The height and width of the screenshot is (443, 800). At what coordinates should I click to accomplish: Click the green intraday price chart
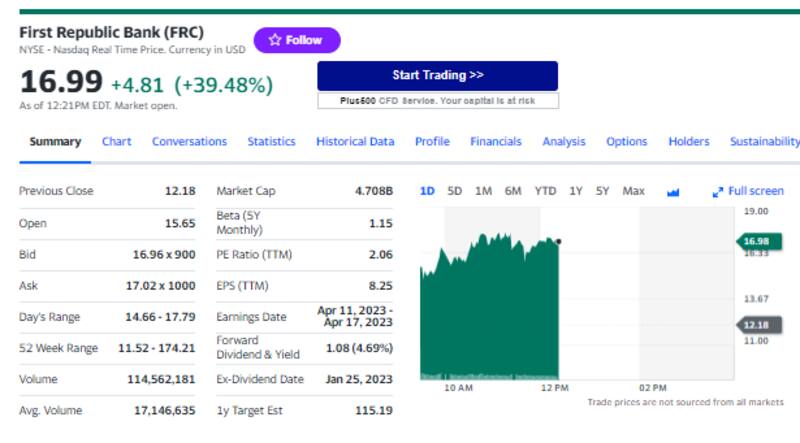click(490, 310)
